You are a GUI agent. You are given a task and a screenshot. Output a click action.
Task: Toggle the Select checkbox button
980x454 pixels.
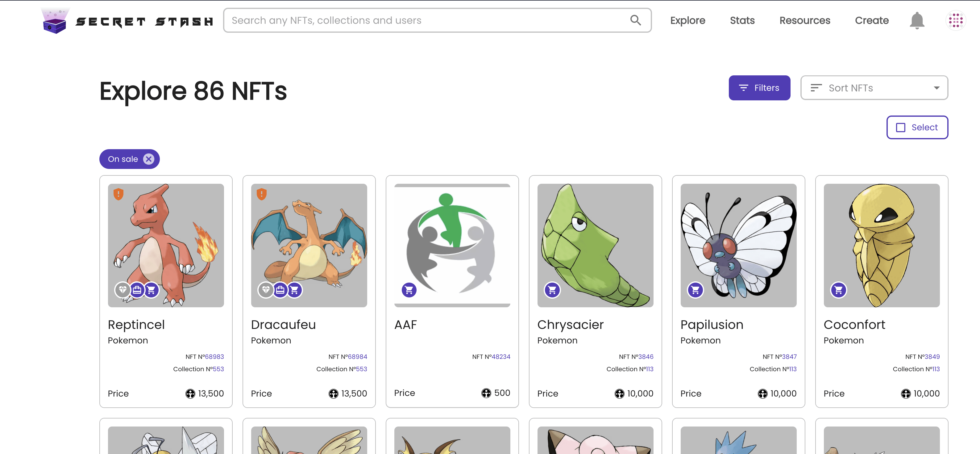pyautogui.click(x=917, y=128)
